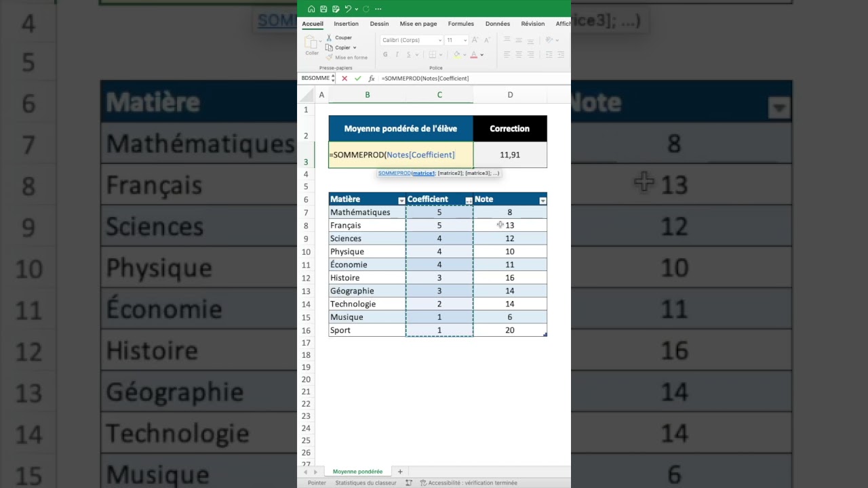Screen dimensions: 868x488
Task: Click the fill color bucket swatch
Action: 456,54
